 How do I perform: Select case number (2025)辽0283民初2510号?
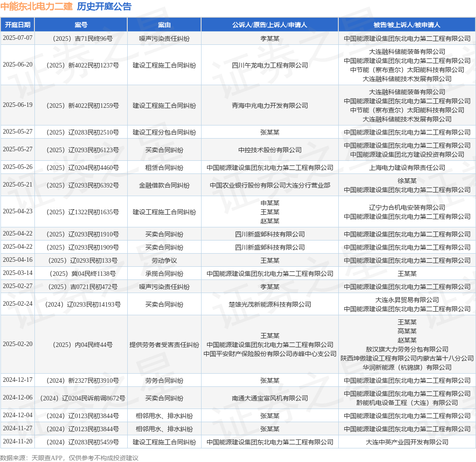coord(81,132)
